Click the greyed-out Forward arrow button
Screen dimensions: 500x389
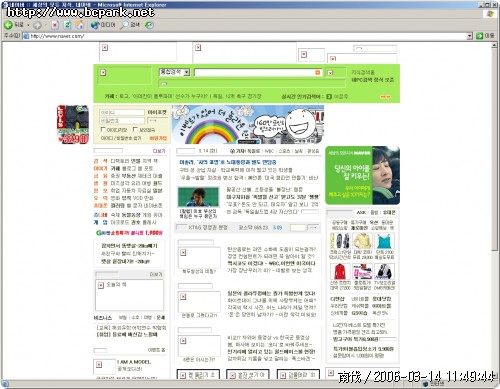[x=37, y=25]
